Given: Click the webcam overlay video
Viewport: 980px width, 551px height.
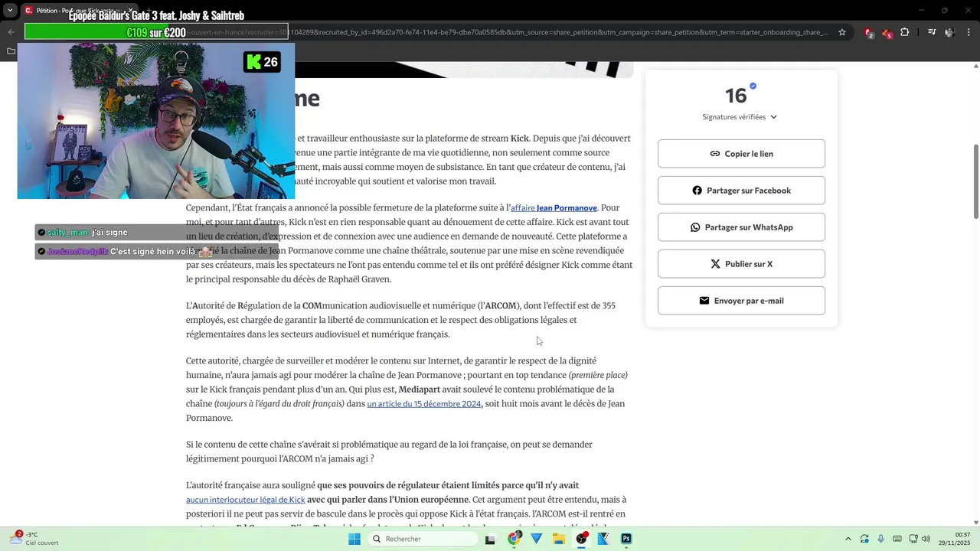Looking at the screenshot, I should coord(156,121).
